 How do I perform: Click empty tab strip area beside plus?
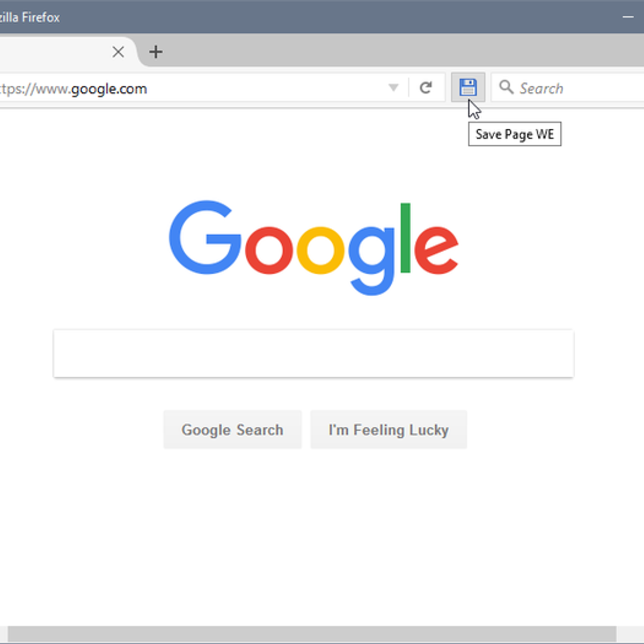coord(402,52)
